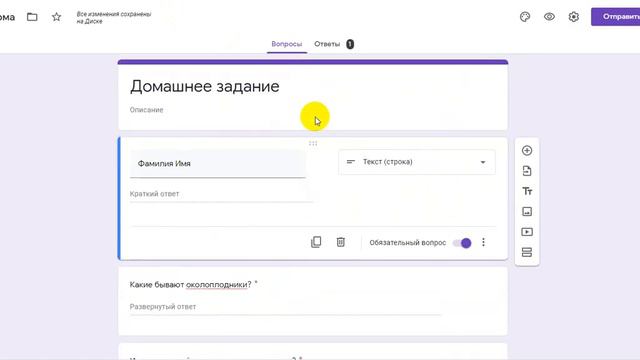Delete the Фамилия Имя question
Image resolution: width=640 pixels, height=360 pixels.
click(340, 242)
